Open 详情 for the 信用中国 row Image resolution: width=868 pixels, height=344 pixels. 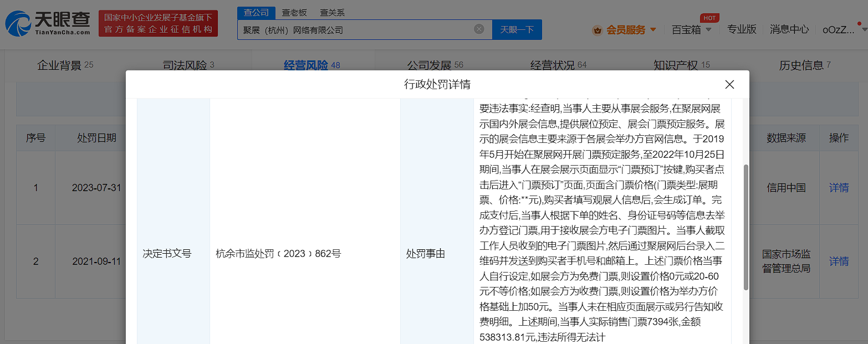(839, 188)
